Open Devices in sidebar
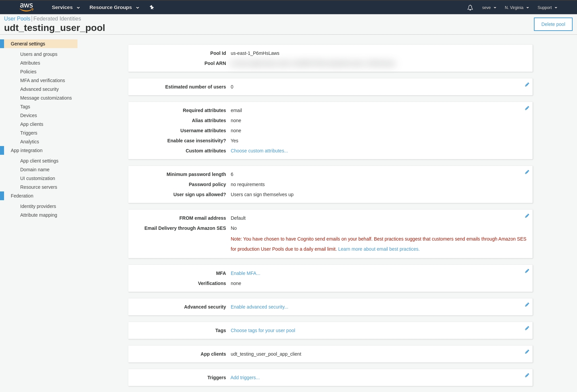Viewport: 577px width, 392px height. [x=29, y=115]
